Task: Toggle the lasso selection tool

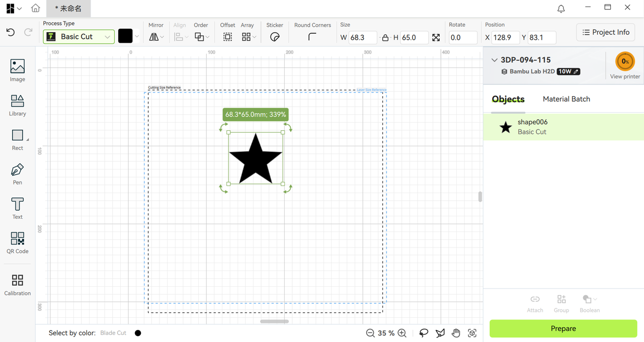Action: [x=424, y=333]
